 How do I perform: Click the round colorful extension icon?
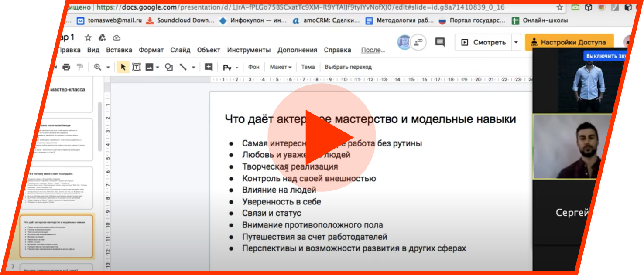point(601,7)
